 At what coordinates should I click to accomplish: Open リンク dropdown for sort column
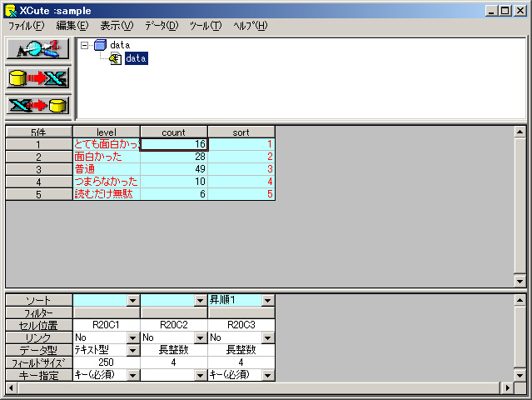point(268,337)
